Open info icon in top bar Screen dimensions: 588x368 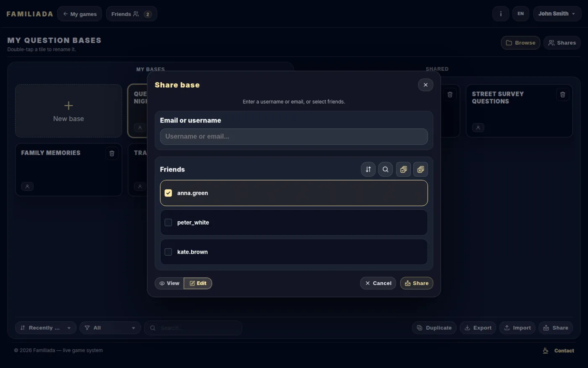[x=501, y=14]
